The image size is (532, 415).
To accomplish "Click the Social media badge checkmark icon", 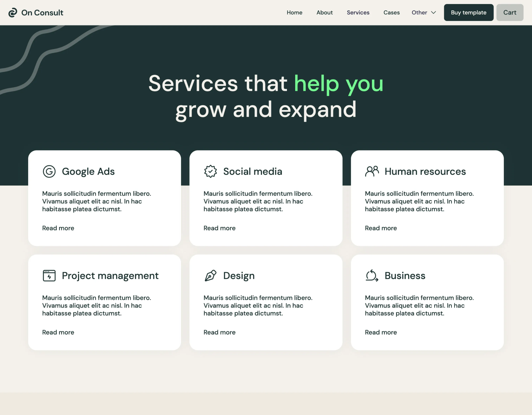I will tap(210, 171).
